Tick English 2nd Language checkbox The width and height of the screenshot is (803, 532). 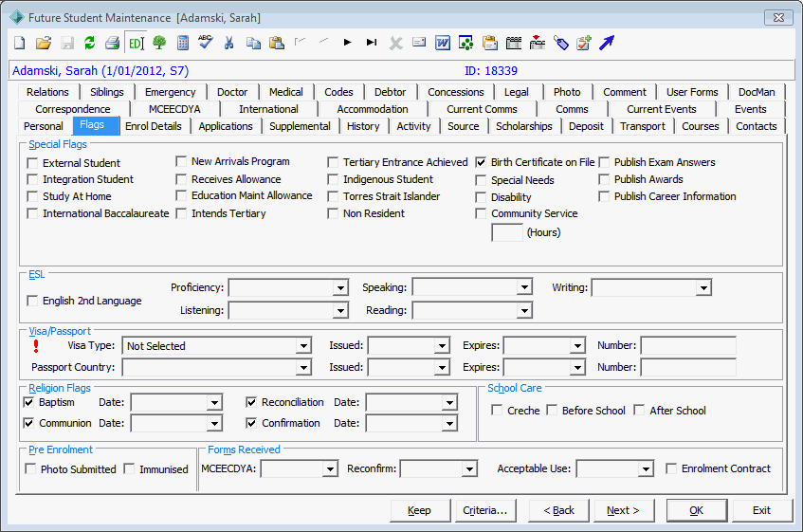click(32, 301)
